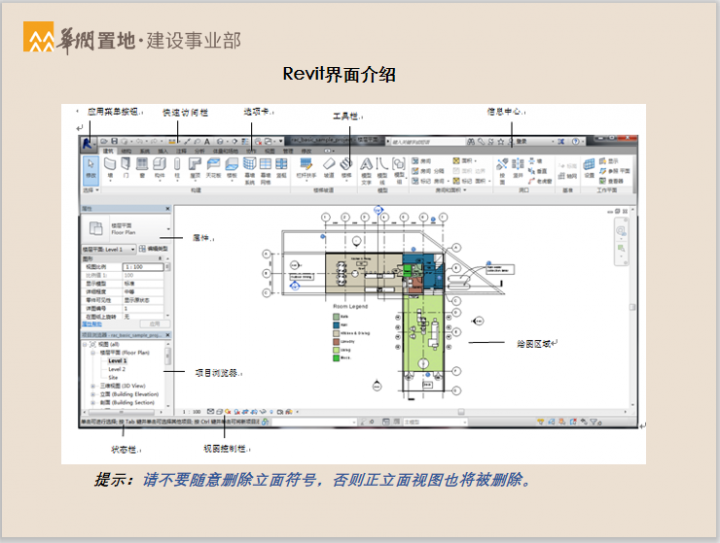720x543 pixels.
Task: Open the Architecture (建筑) ribbon tab
Action: [x=108, y=151]
